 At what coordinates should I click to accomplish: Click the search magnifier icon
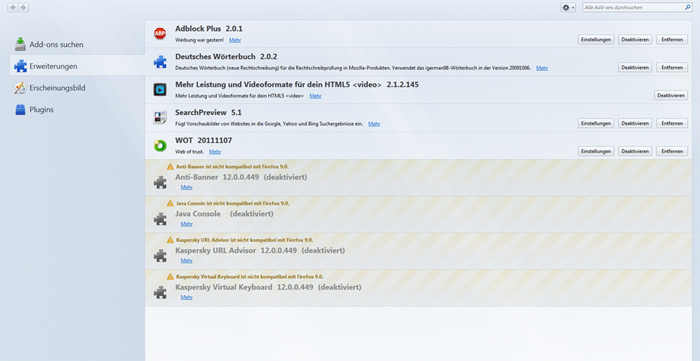[688, 8]
